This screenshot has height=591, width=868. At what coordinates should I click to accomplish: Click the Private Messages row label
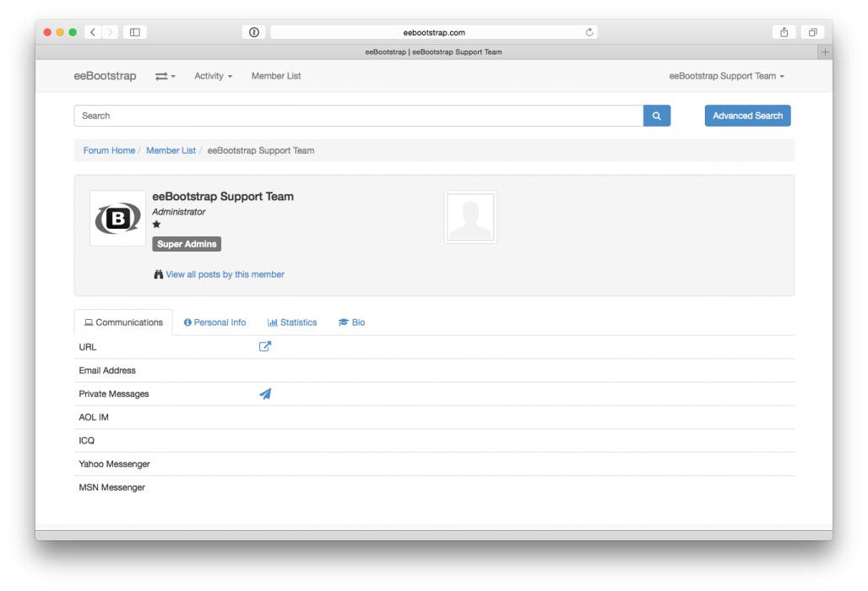114,393
